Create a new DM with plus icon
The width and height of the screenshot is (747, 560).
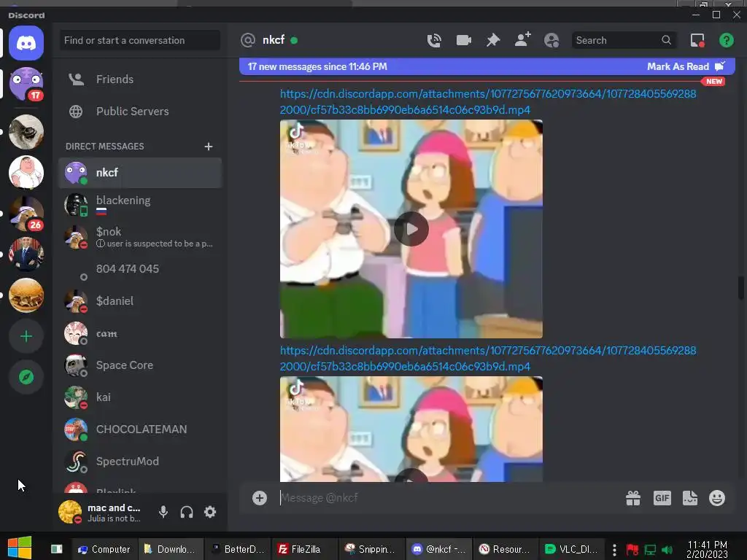pyautogui.click(x=208, y=146)
